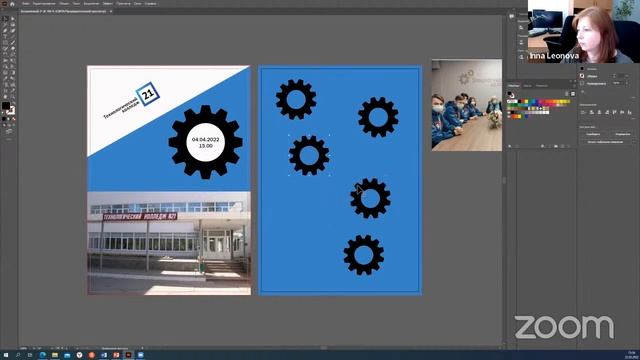The image size is (640, 360).
Task: Open Zoom app from the taskbar
Action: click(x=140, y=355)
